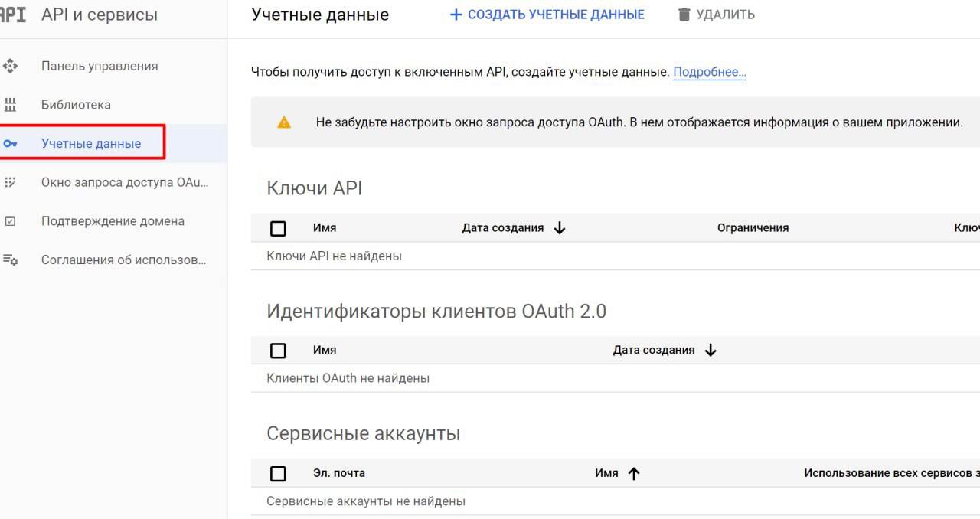Click the Учетные данные page title

[x=320, y=15]
